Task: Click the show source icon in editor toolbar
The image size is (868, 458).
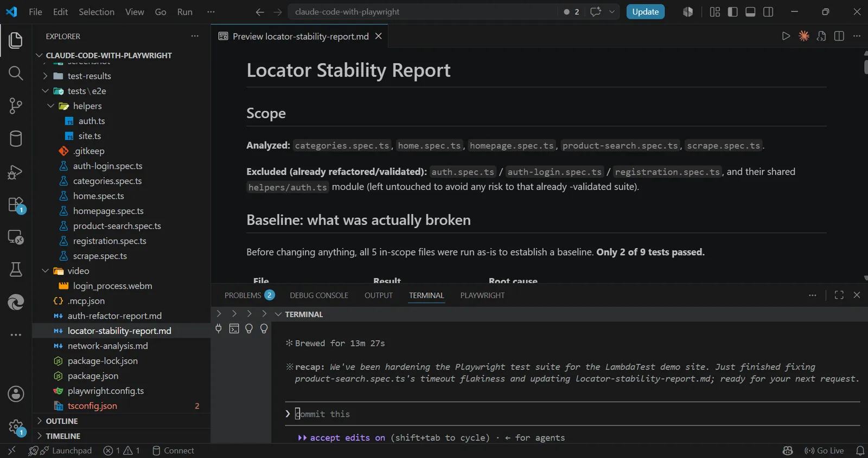Action: click(821, 36)
